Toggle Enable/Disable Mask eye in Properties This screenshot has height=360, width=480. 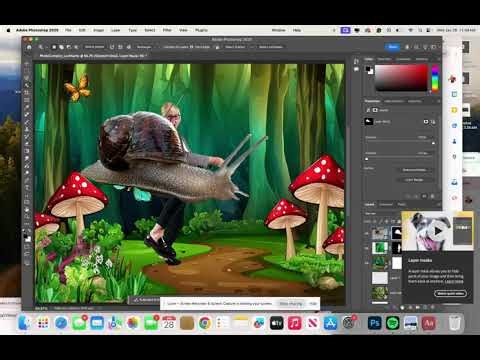(424, 196)
